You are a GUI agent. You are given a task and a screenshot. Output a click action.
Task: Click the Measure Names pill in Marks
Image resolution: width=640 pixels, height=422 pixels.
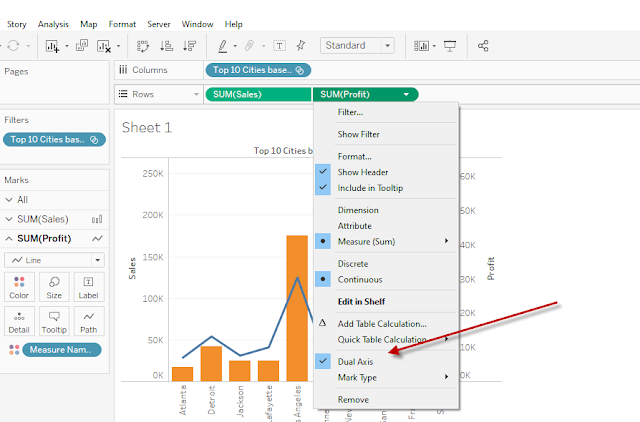pyautogui.click(x=62, y=350)
